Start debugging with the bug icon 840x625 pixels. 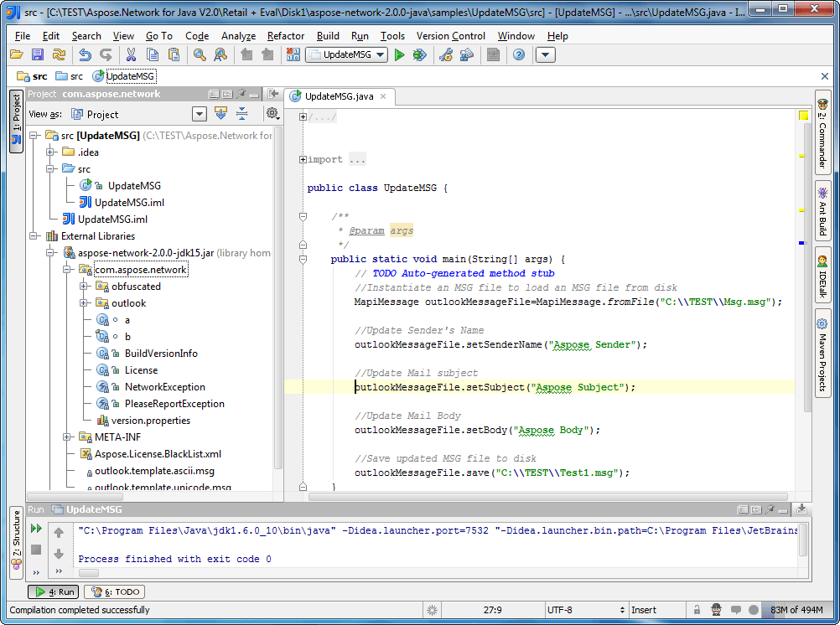(x=419, y=54)
